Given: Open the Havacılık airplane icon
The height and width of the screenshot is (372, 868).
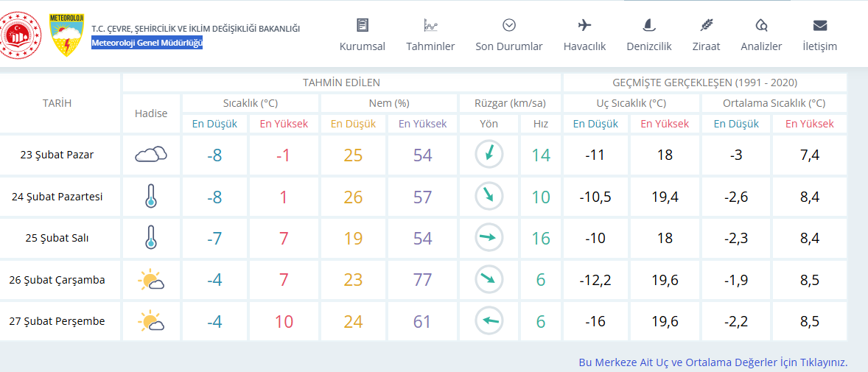Looking at the screenshot, I should coord(584,25).
